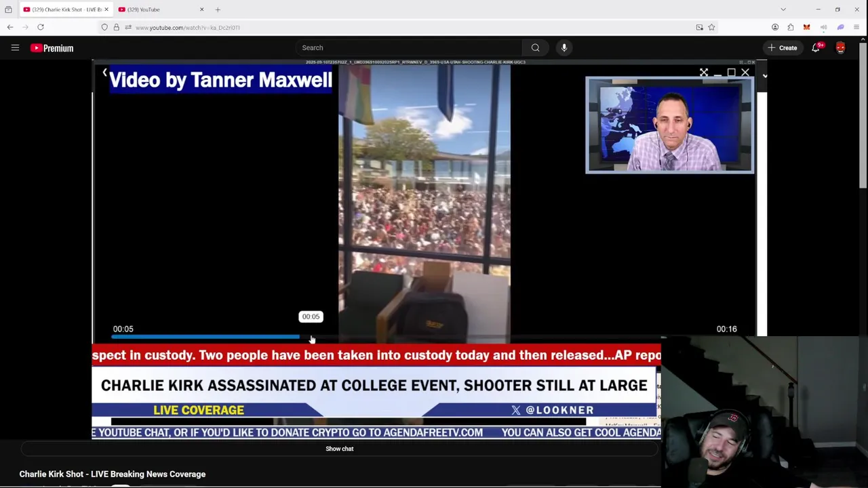Screen dimensions: 868x488
Task: Open Firefox application menu
Action: pyautogui.click(x=856, y=27)
